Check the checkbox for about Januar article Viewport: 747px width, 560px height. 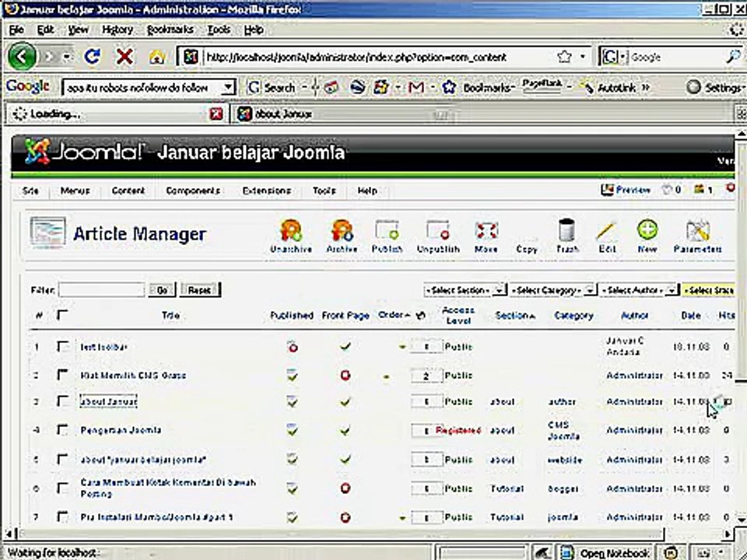[x=62, y=401]
